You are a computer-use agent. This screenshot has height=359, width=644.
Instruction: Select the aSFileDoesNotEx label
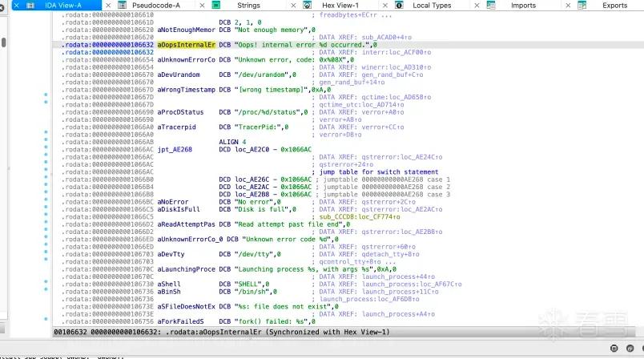[186, 307]
